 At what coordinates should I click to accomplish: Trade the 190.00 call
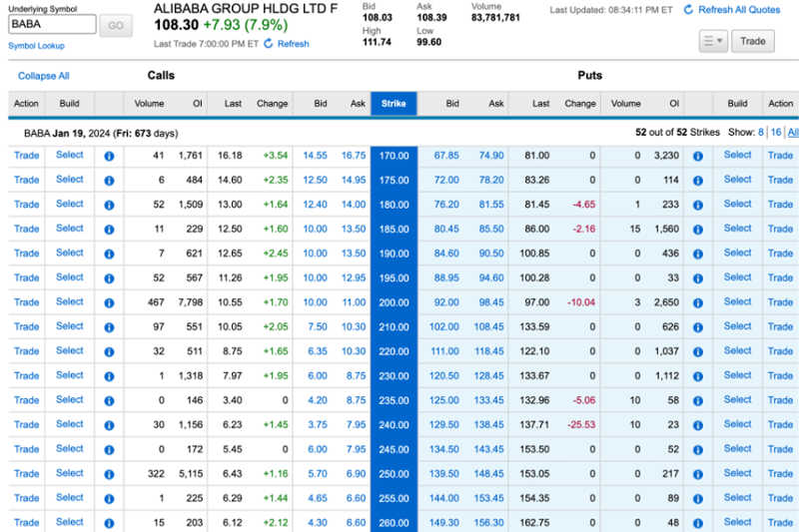click(x=27, y=253)
